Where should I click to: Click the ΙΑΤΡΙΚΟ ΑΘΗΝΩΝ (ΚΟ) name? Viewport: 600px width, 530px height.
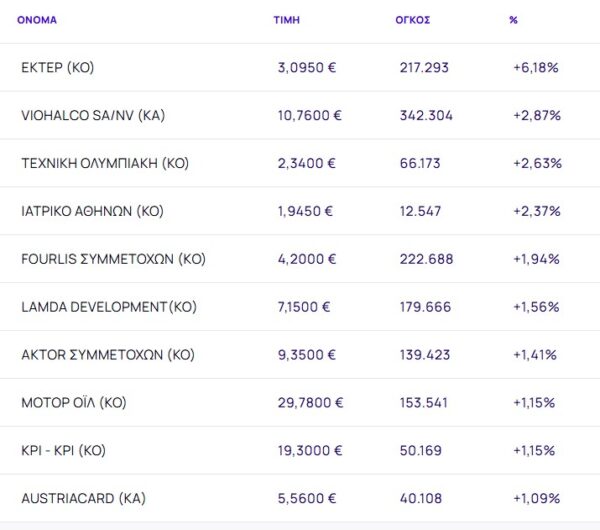pyautogui.click(x=91, y=211)
